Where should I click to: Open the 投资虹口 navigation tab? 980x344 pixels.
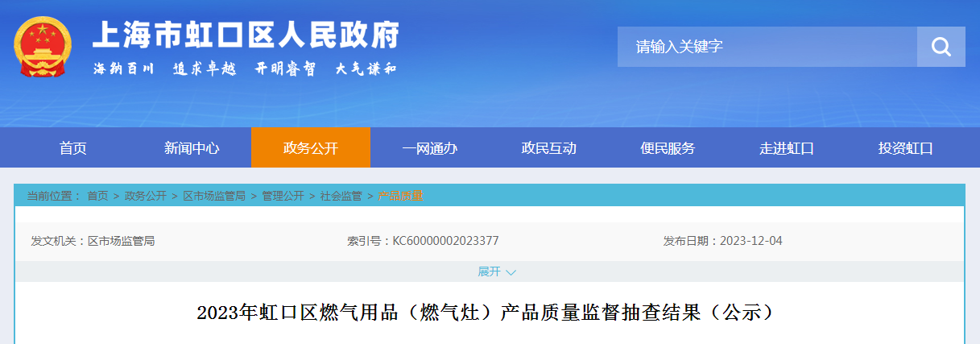(x=906, y=148)
